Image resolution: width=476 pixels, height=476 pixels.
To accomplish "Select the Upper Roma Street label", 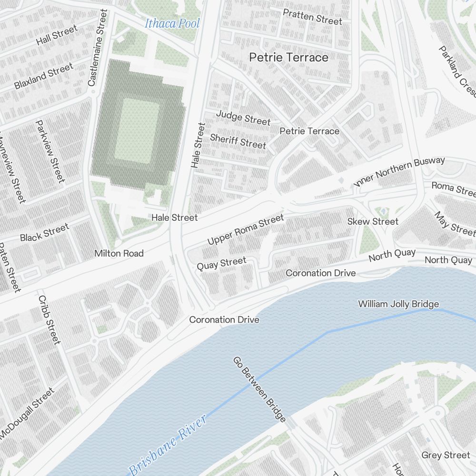I will pyautogui.click(x=246, y=229).
